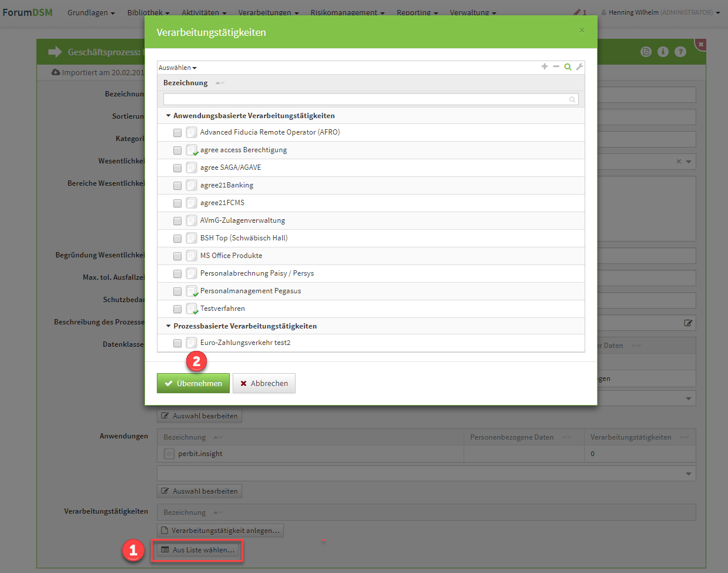Viewport: 728px width, 573px height.
Task: Collapse Anwendungsbasierte Verarbeitungstätigkeiten group
Action: (169, 116)
